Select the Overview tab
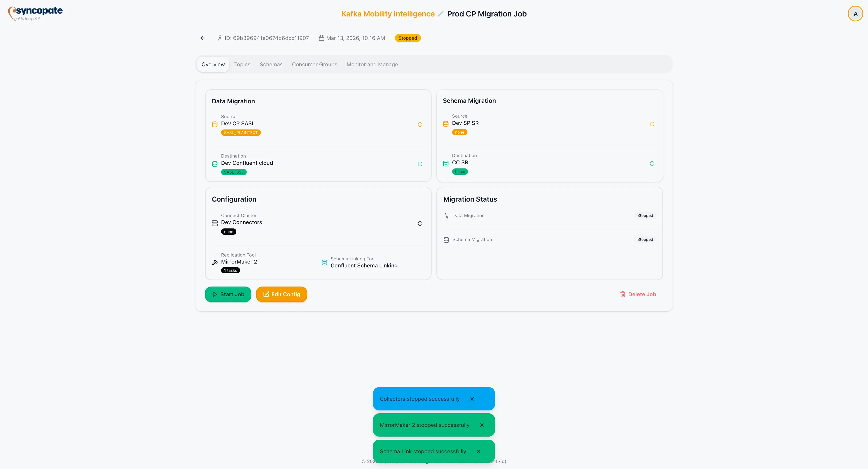This screenshot has height=469, width=868. click(213, 64)
